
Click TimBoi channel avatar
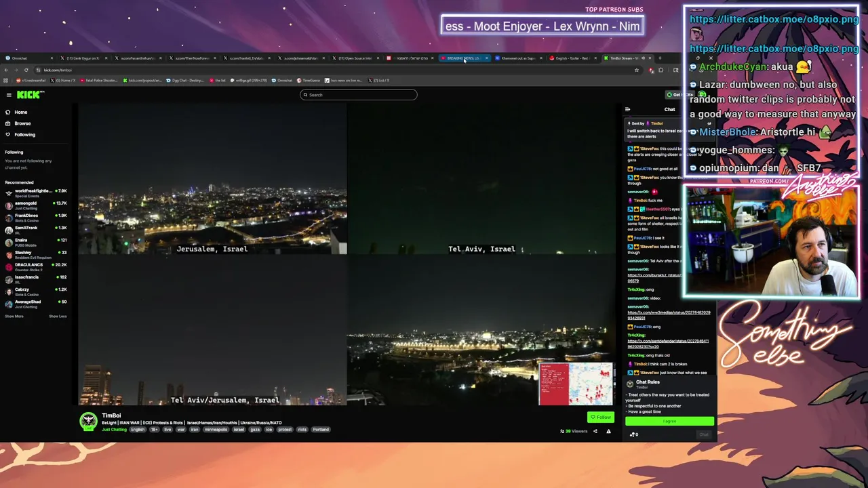88,422
